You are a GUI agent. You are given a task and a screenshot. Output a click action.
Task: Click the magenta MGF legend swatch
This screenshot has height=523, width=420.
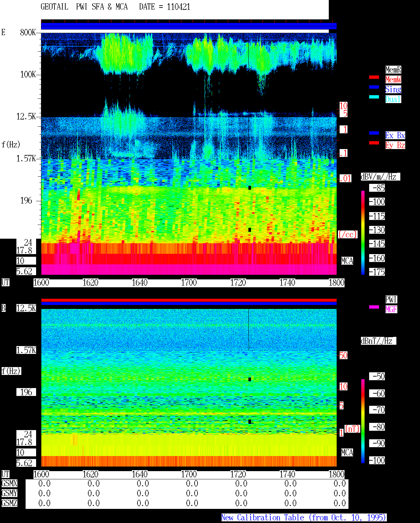point(374,307)
